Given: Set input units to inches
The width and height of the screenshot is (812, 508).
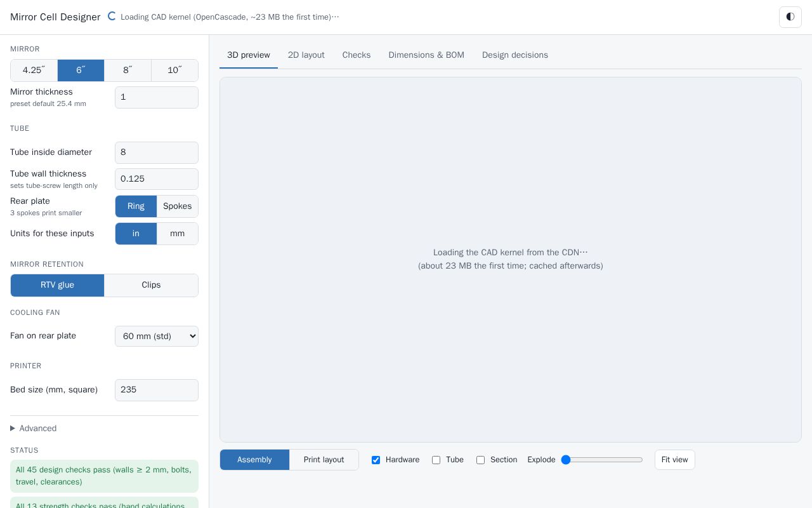Looking at the screenshot, I should click(136, 234).
